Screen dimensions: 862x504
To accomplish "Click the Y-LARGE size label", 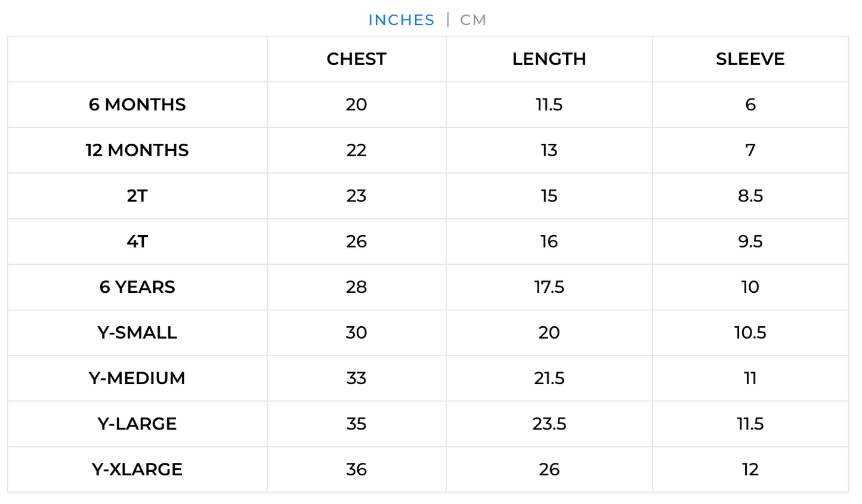I will (137, 424).
